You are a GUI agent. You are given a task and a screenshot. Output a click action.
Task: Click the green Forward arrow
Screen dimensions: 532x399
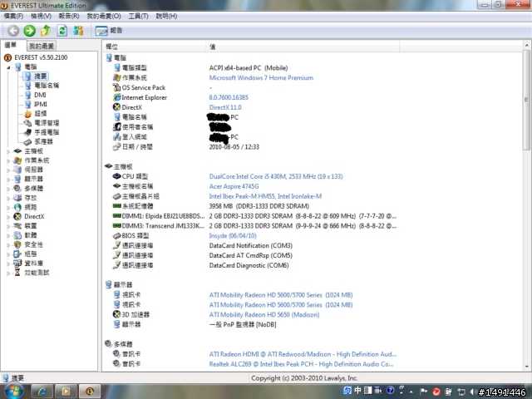tap(30, 31)
